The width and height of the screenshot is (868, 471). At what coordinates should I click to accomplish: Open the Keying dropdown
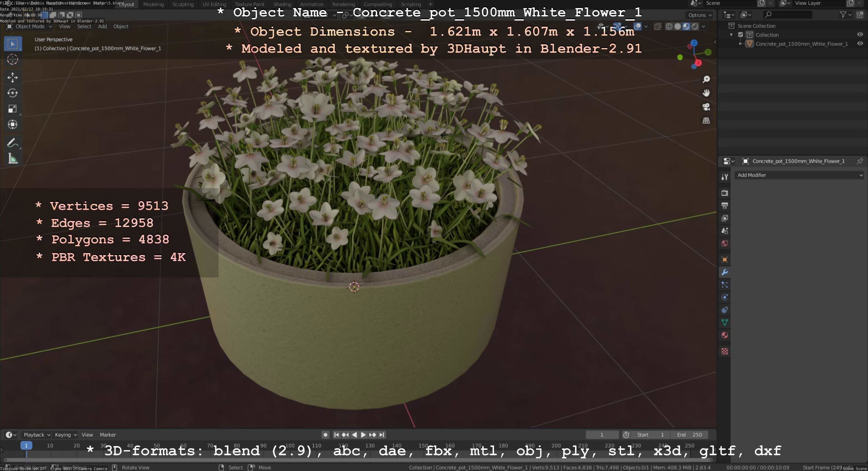66,435
